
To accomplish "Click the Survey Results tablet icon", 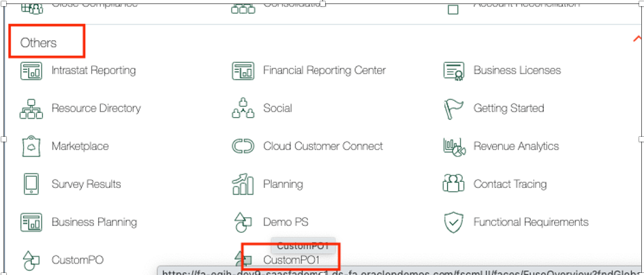I will [31, 184].
